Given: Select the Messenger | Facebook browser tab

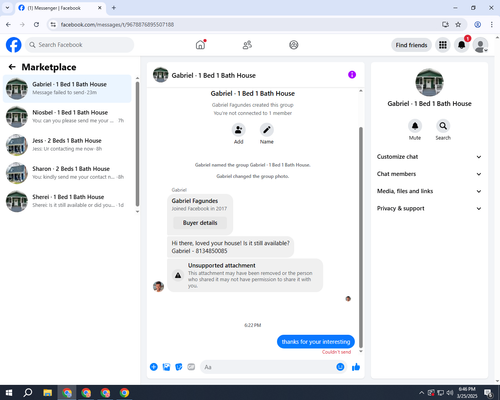Looking at the screenshot, I should (x=60, y=8).
